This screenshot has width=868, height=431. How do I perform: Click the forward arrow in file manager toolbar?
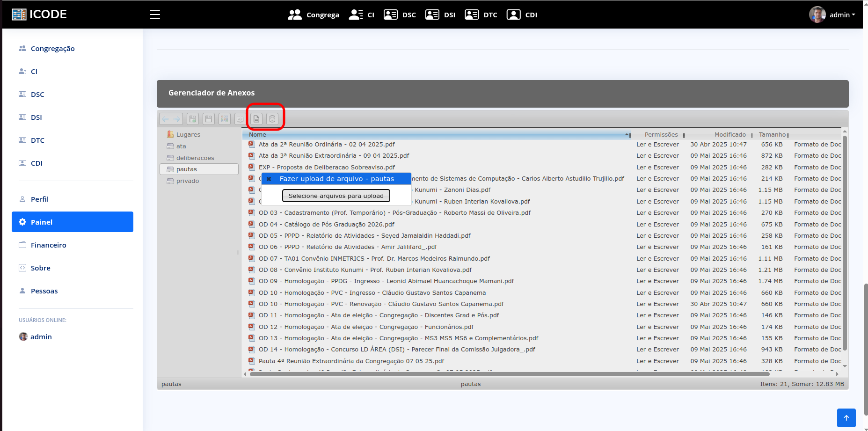coord(177,119)
